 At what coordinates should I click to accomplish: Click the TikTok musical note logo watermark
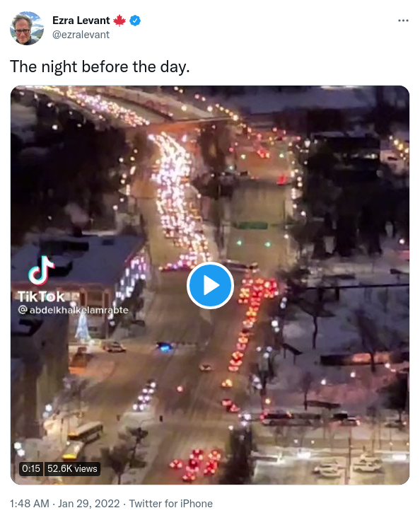coord(42,270)
